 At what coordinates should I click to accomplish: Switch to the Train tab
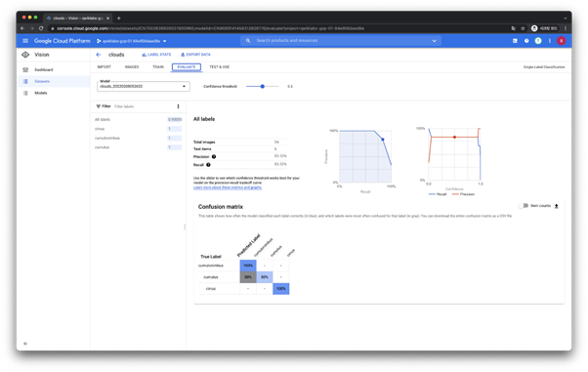158,67
